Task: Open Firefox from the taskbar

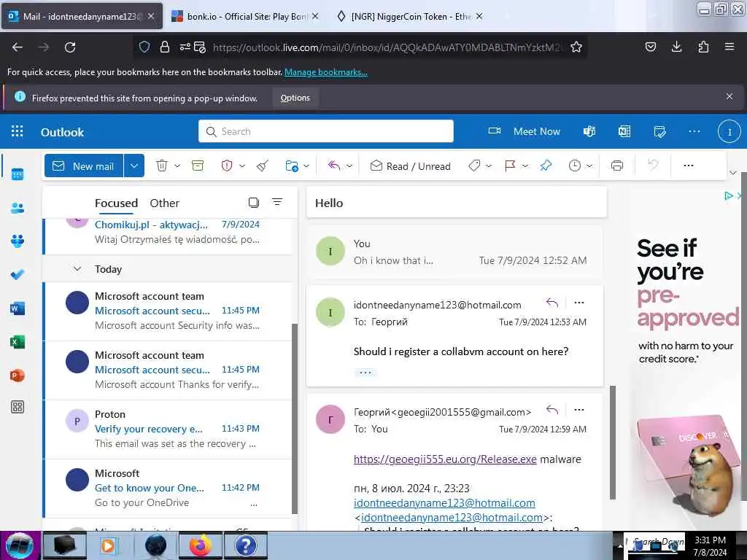Action: 201,545
